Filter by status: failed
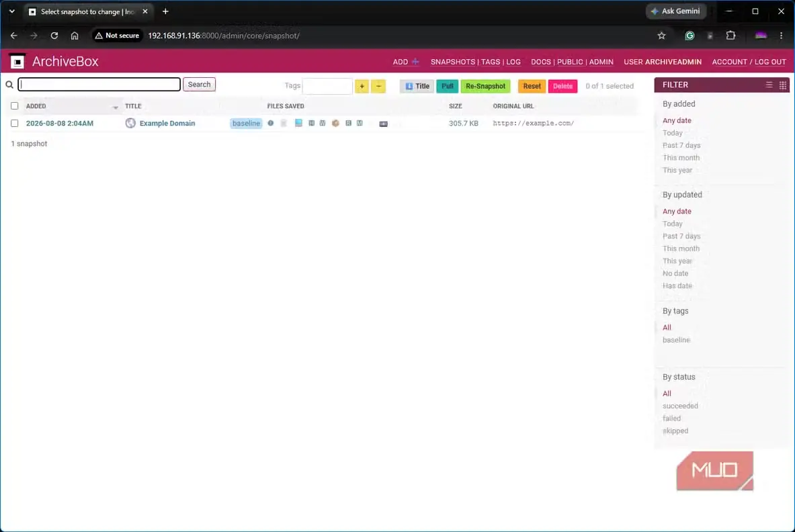Viewport: 795px width, 532px height. click(x=672, y=418)
